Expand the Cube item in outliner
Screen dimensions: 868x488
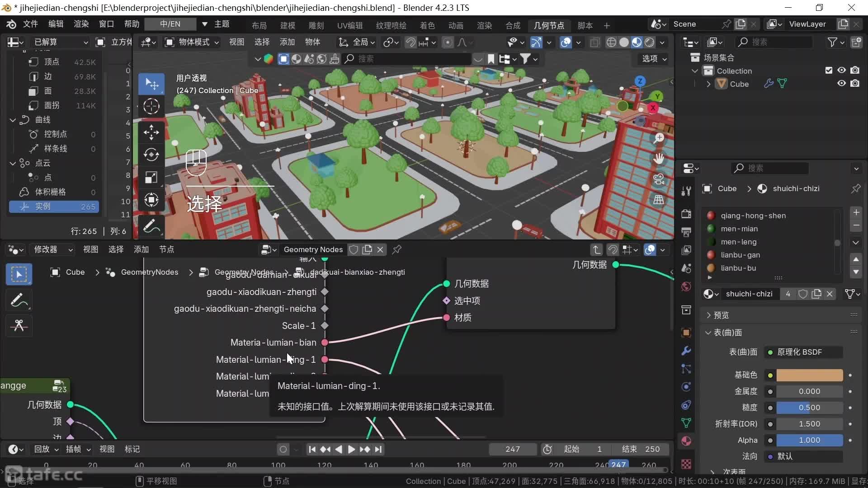pos(708,84)
